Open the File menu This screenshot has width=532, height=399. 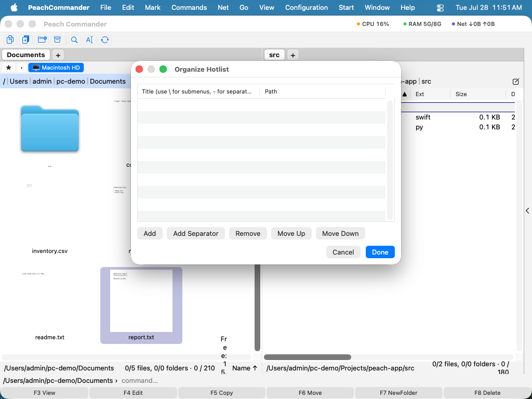(105, 7)
